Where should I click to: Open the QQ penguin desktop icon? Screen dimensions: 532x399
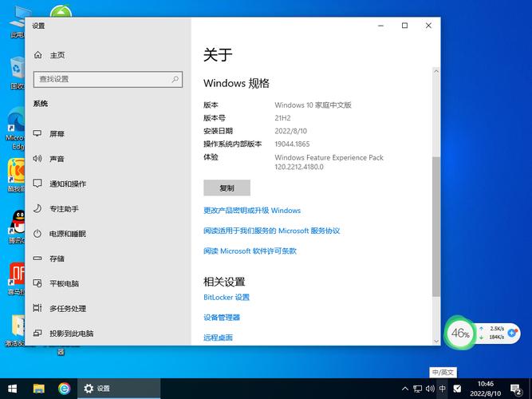click(17, 227)
